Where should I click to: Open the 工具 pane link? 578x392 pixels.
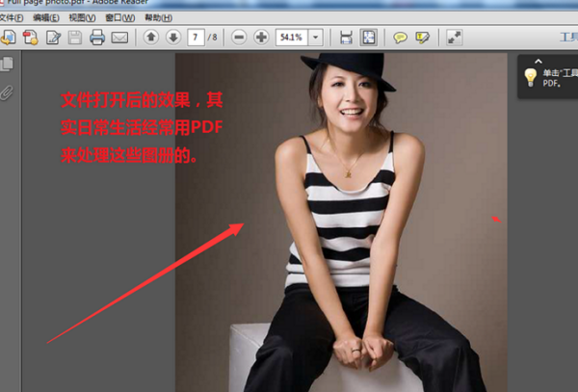click(568, 37)
